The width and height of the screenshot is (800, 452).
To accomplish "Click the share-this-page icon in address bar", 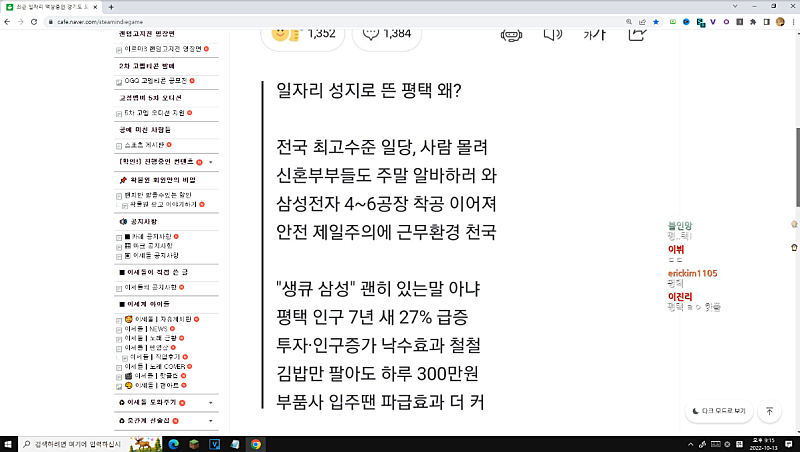I will [x=642, y=22].
